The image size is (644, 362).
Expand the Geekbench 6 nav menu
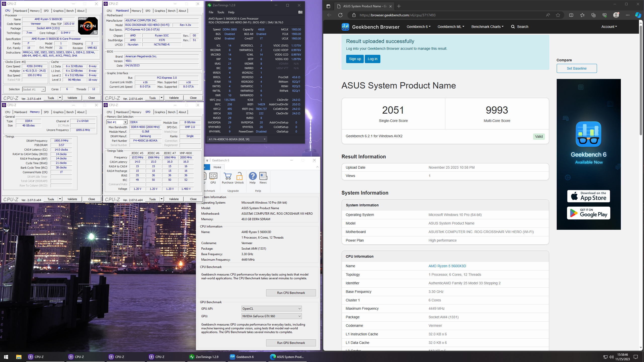point(419,27)
